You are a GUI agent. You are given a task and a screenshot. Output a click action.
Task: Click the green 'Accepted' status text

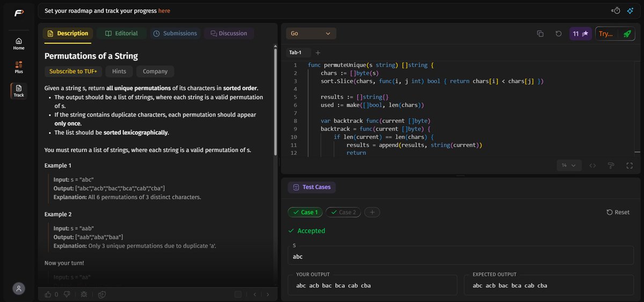pos(311,231)
